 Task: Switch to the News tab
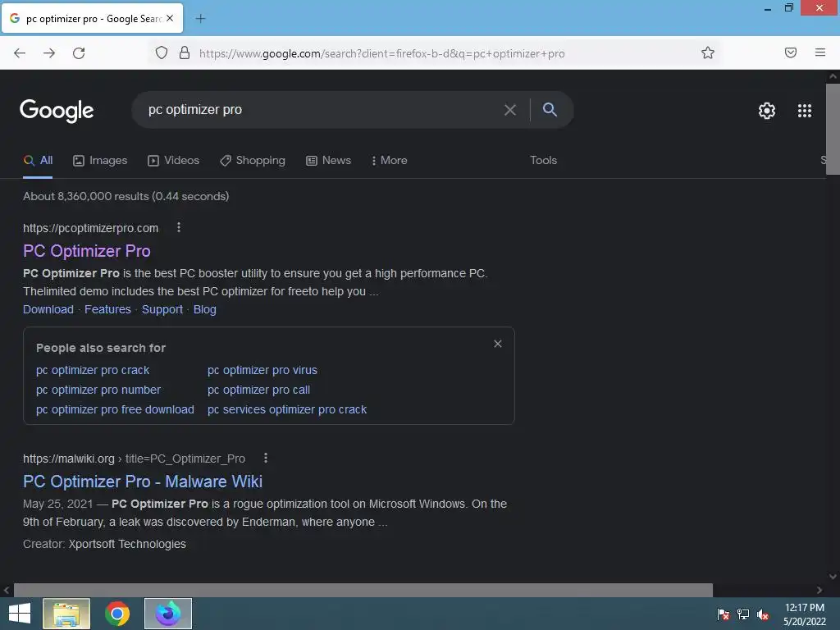tap(328, 160)
